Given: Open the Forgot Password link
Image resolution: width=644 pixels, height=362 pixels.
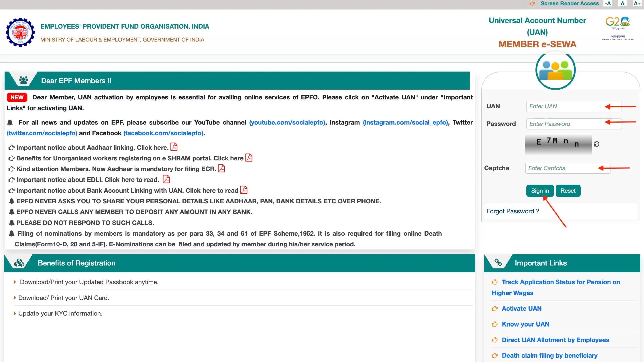Looking at the screenshot, I should (x=513, y=211).
